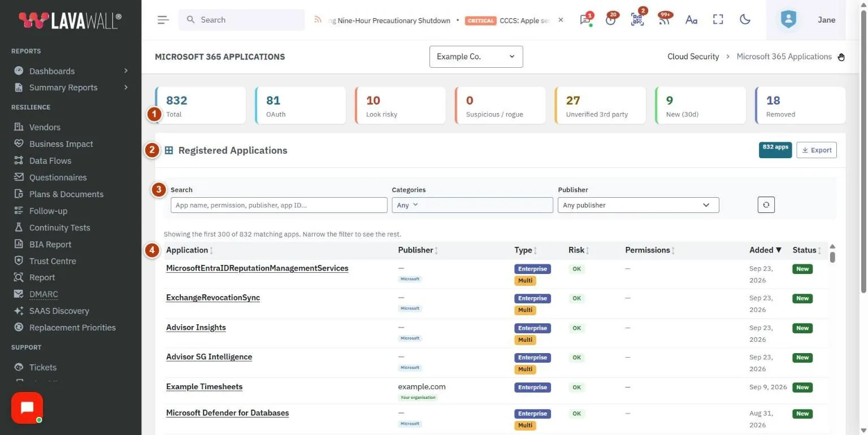This screenshot has height=435, width=868.
Task: Select the 81 OAuth stat card
Action: [301, 105]
